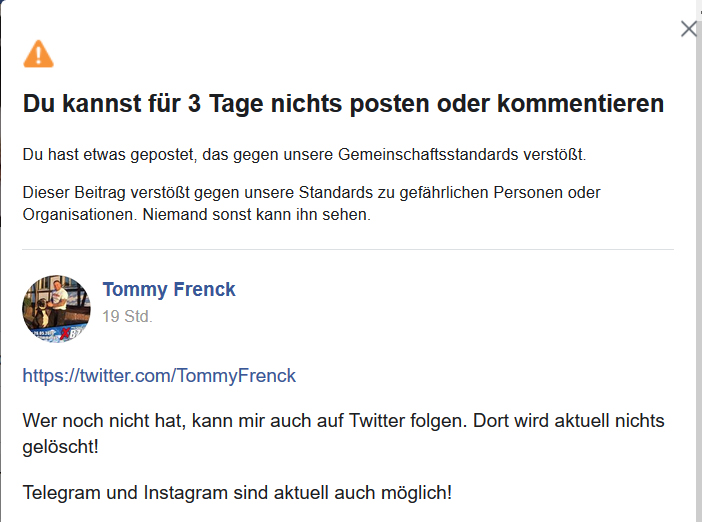The image size is (702, 522).
Task: Click the horizontal divider above the post
Action: click(x=348, y=249)
